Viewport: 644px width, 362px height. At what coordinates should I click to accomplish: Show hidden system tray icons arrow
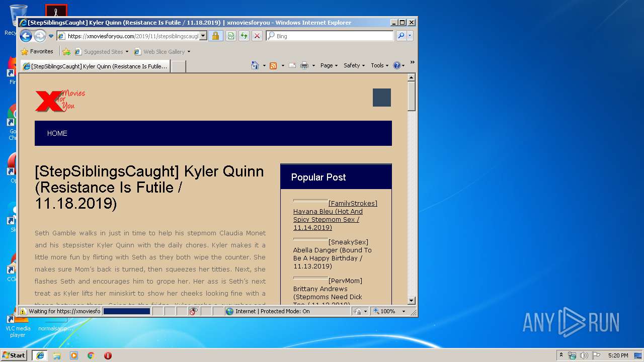click(x=561, y=355)
